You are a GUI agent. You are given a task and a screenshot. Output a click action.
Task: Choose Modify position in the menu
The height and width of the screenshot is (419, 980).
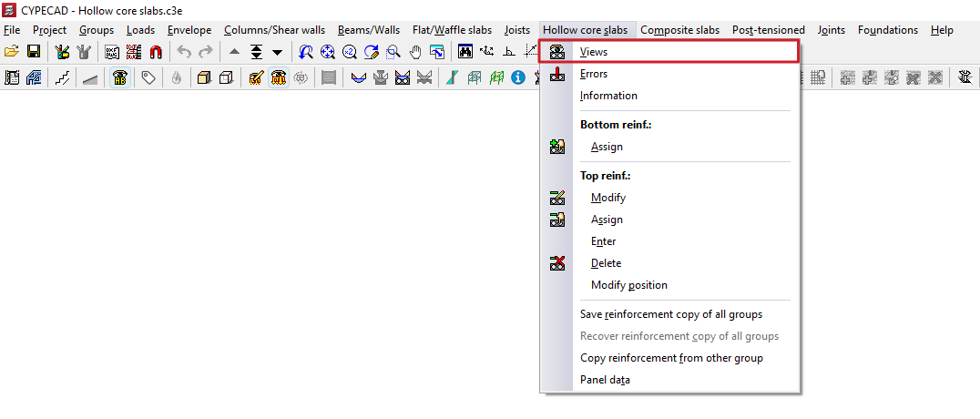[x=669, y=285]
